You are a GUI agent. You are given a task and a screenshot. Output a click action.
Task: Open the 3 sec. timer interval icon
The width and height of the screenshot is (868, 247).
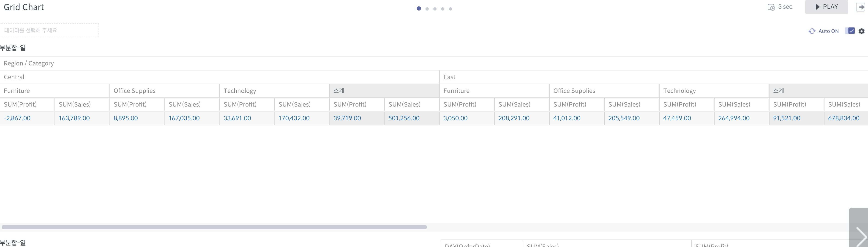point(771,7)
